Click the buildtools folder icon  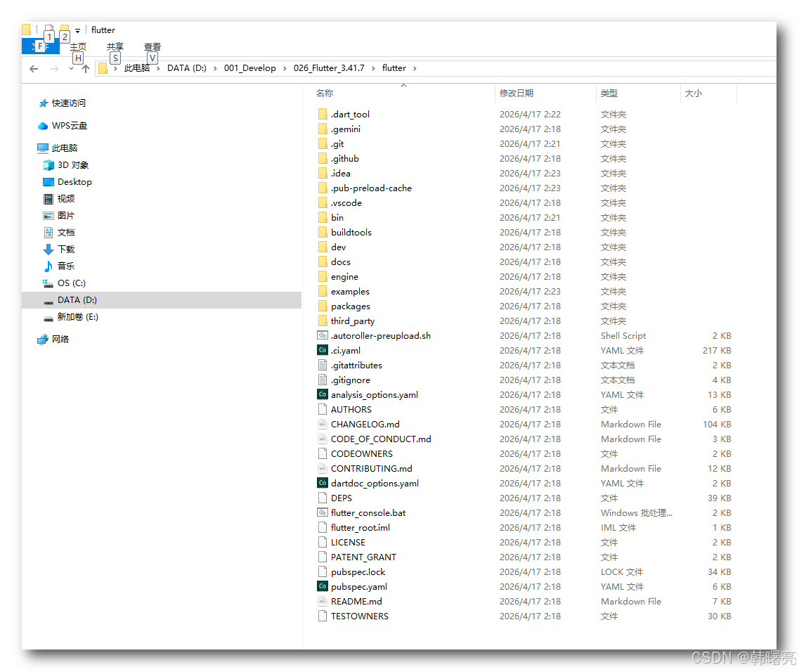(x=323, y=232)
